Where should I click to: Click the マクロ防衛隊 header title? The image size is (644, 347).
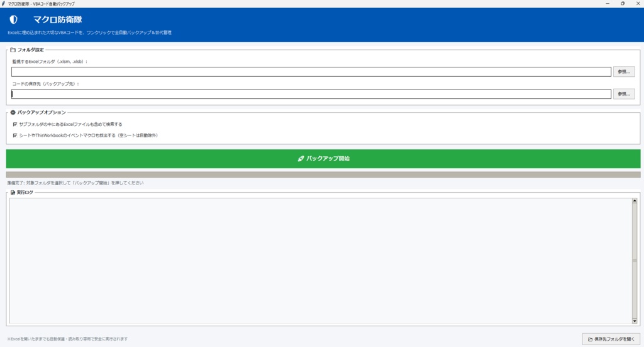57,20
